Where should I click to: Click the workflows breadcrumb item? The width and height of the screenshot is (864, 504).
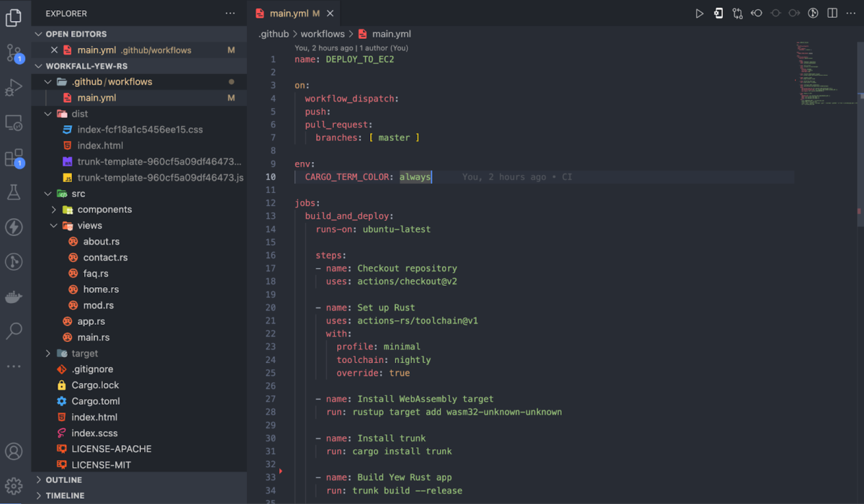point(322,33)
